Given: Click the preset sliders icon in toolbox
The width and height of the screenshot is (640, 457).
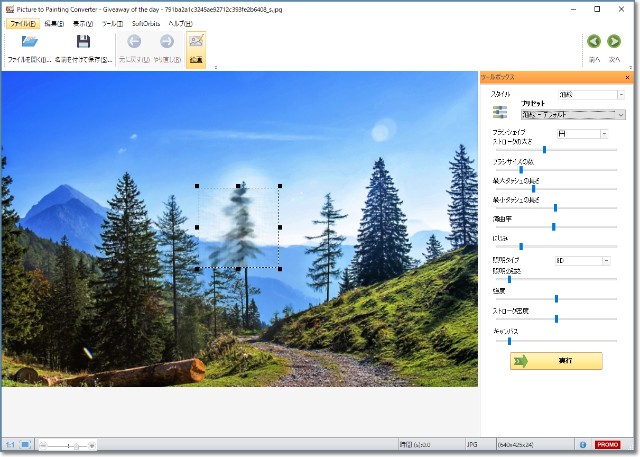Looking at the screenshot, I should tap(500, 113).
